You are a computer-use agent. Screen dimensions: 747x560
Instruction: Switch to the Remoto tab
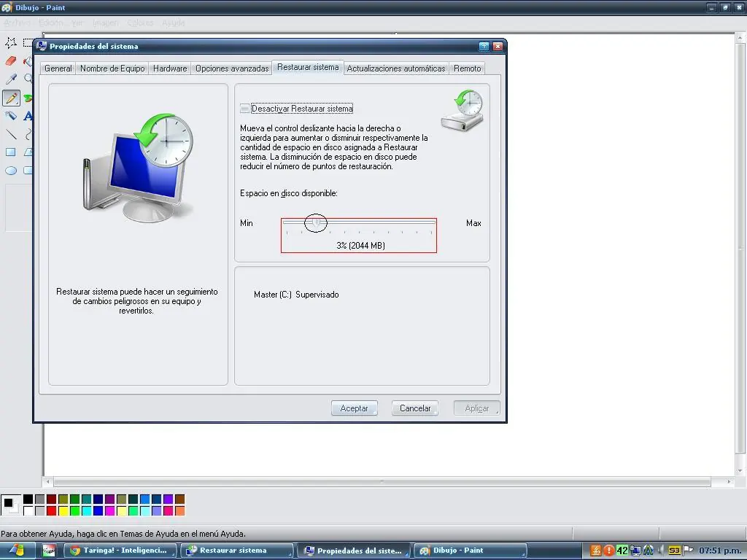(468, 69)
